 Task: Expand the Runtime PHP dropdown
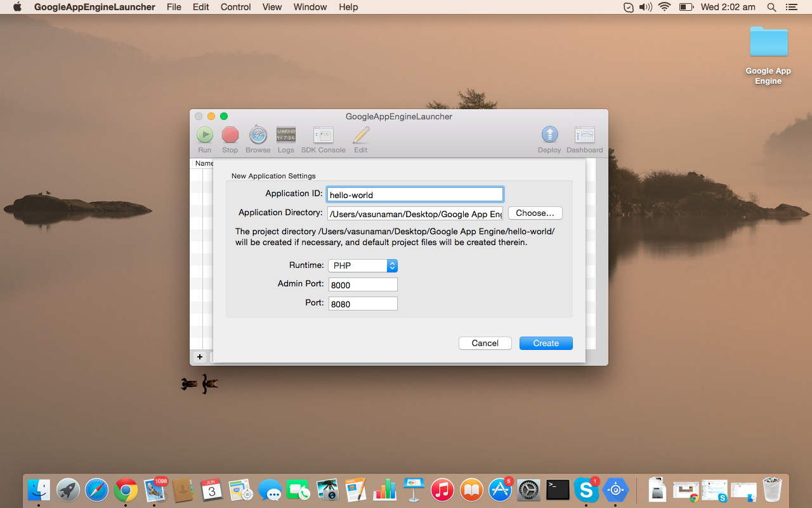[363, 265]
